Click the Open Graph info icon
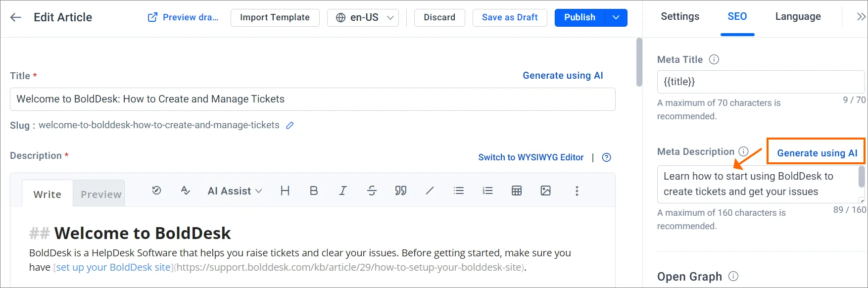Screen dimensions: 868x288 point(733,276)
